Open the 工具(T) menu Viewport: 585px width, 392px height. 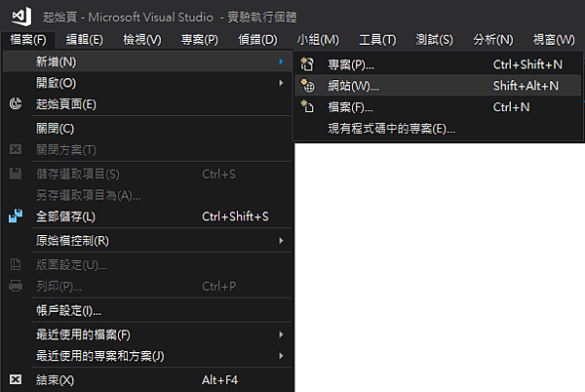pyautogui.click(x=377, y=40)
